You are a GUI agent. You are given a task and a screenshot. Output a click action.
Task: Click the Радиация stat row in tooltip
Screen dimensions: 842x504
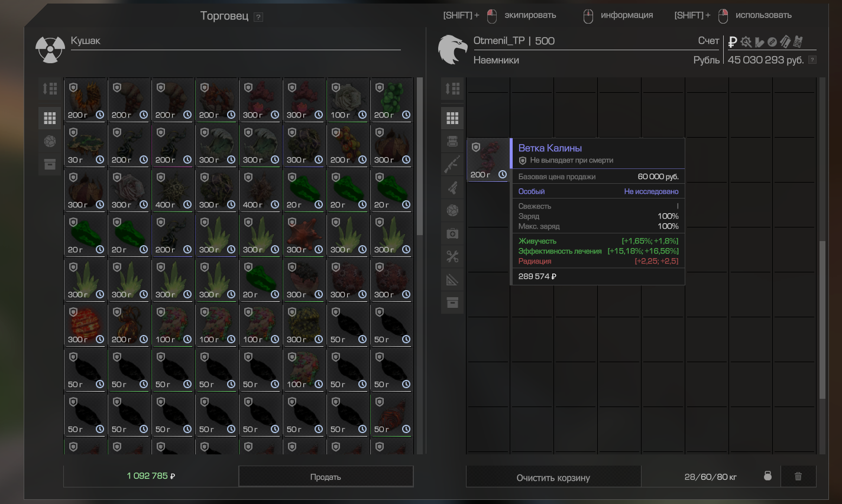(x=598, y=261)
